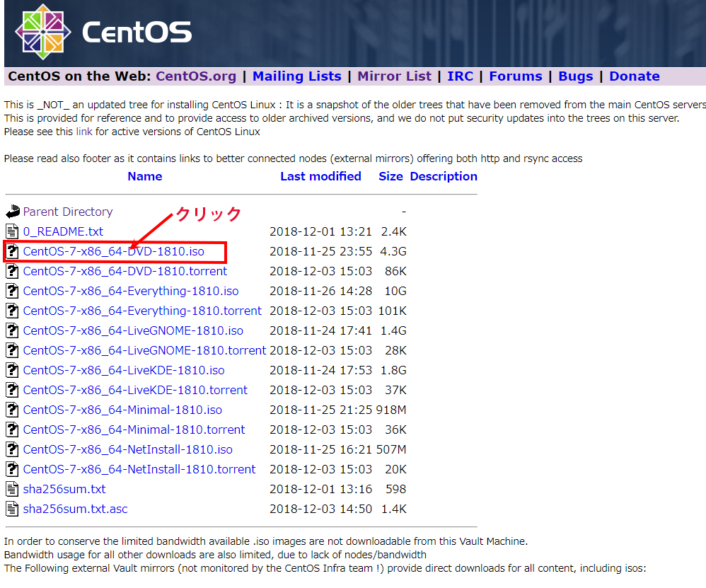Click the icon next to LiveGNOME-1810.iso
706x588 pixels.
click(12, 330)
